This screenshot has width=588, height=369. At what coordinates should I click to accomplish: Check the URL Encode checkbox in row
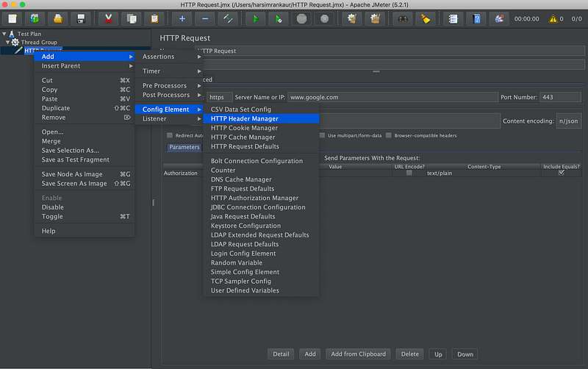409,173
